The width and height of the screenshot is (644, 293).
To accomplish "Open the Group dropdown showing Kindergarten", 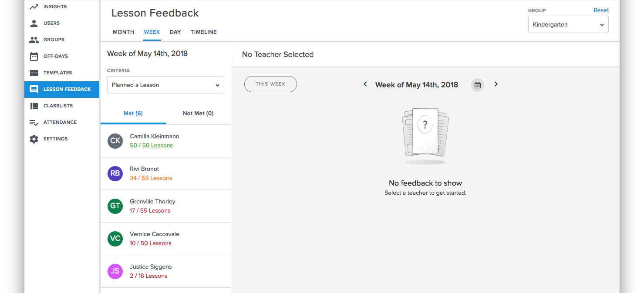I will click(568, 25).
